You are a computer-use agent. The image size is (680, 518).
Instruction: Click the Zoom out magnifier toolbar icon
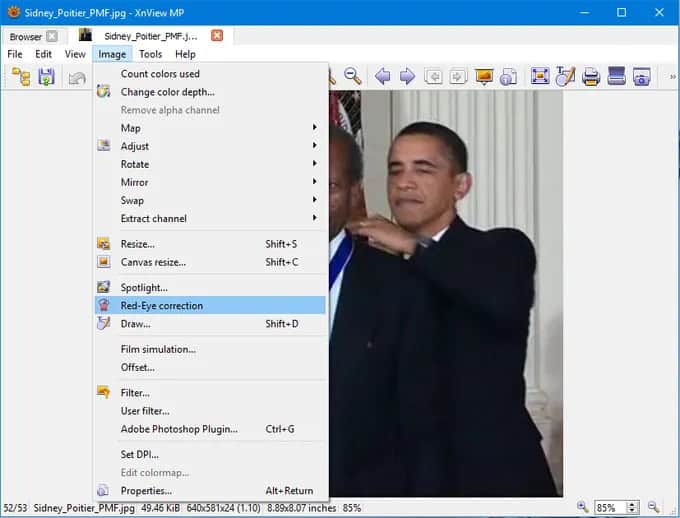click(x=353, y=76)
